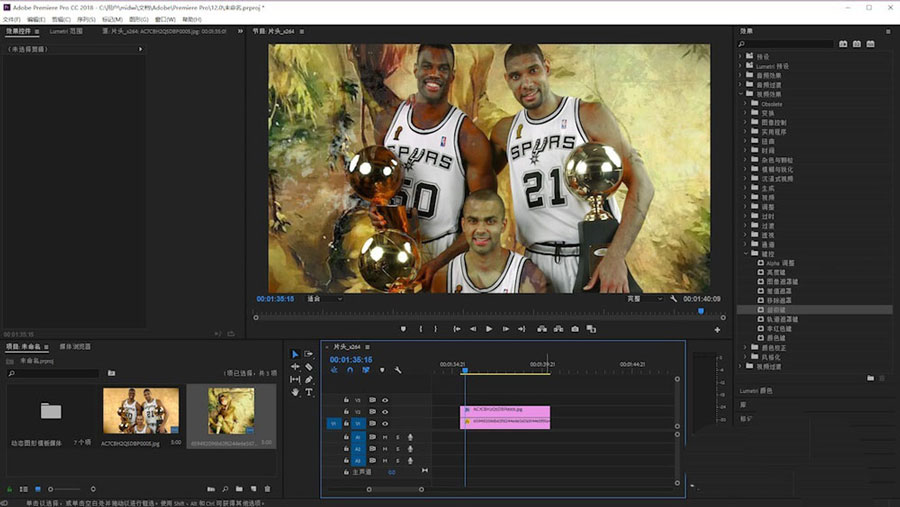Click the effects panel search field
Viewport: 900px width, 507px height.
coord(790,44)
